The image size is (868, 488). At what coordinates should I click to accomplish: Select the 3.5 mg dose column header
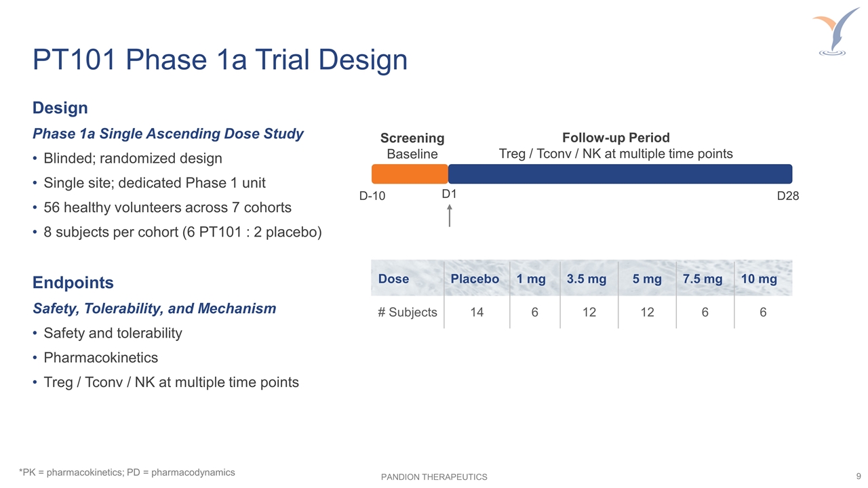click(x=587, y=279)
